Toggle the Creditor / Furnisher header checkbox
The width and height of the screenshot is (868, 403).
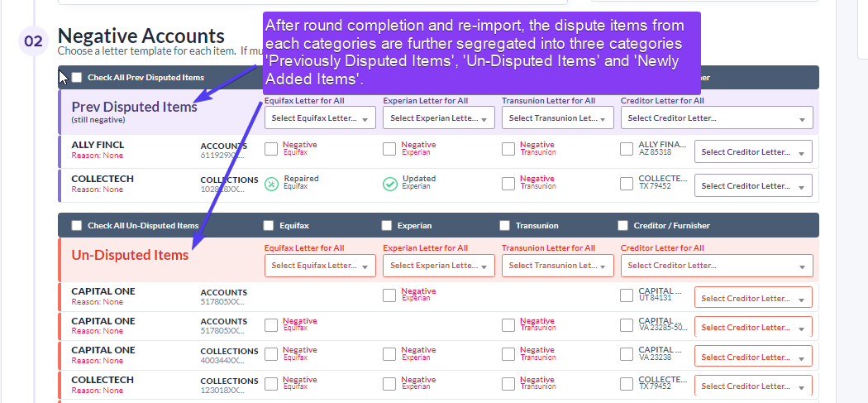[x=623, y=226]
